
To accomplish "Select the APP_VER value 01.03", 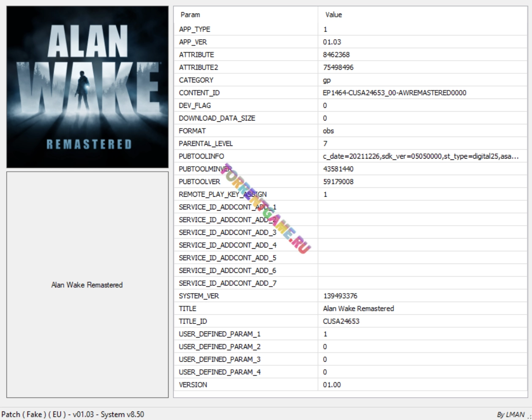I will (332, 42).
